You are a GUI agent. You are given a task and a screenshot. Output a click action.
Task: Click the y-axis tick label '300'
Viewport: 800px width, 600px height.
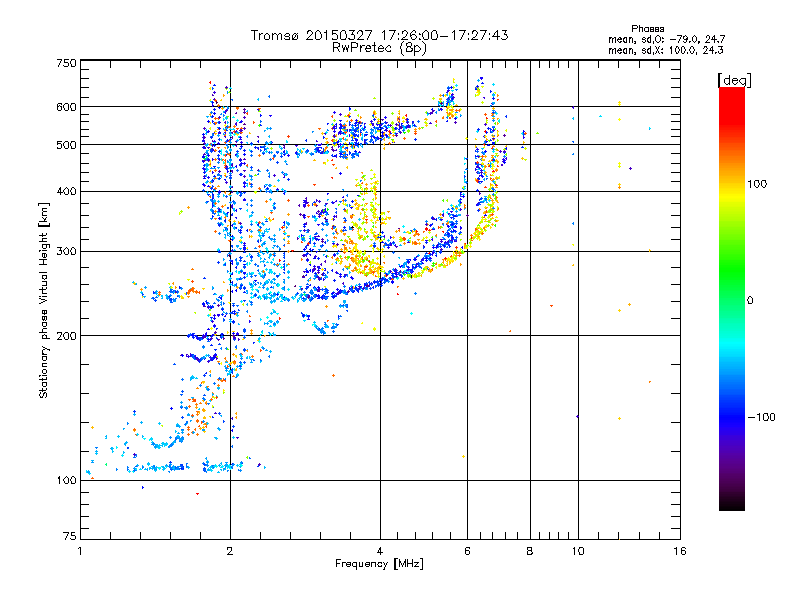pos(66,252)
